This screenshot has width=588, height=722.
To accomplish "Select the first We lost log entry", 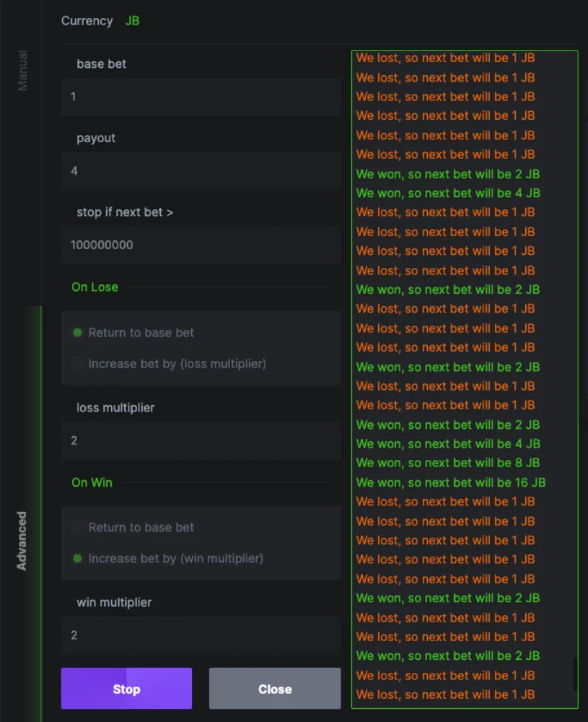I will 445,58.
